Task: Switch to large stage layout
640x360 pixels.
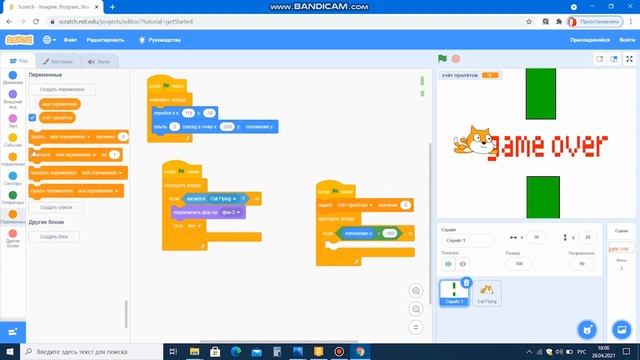Action: tap(614, 59)
